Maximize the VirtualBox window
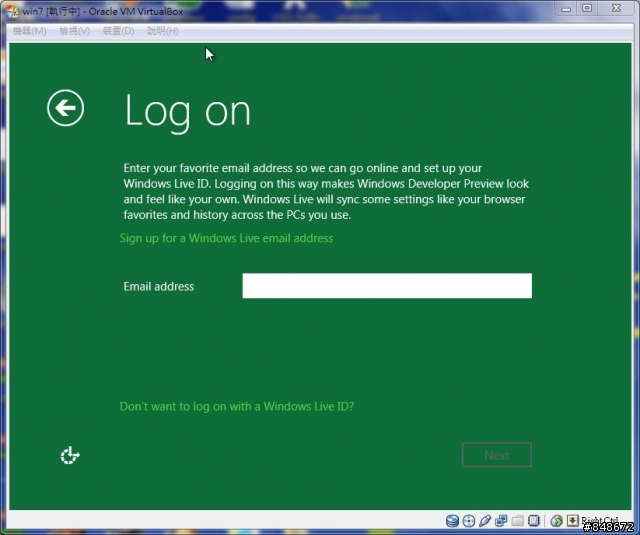This screenshot has height=535, width=640. click(587, 9)
